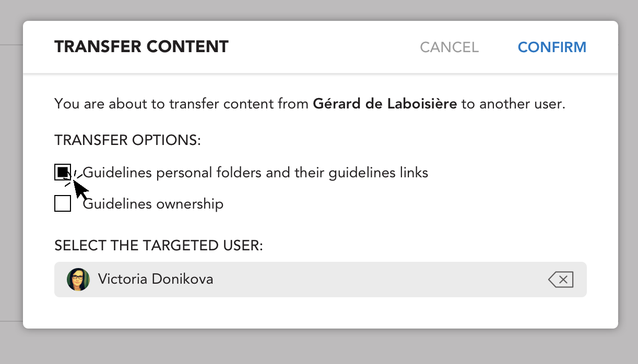Click the targeted user selection field

pyautogui.click(x=320, y=280)
